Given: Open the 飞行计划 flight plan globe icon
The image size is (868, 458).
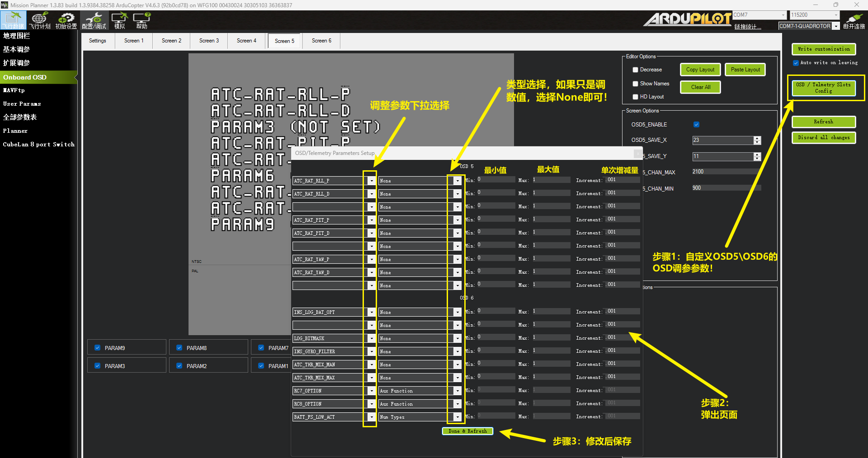Looking at the screenshot, I should 40,20.
